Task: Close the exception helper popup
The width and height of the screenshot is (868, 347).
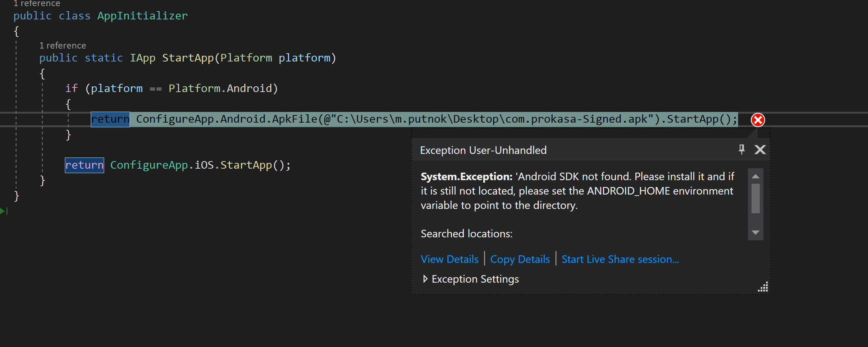Action: click(760, 149)
